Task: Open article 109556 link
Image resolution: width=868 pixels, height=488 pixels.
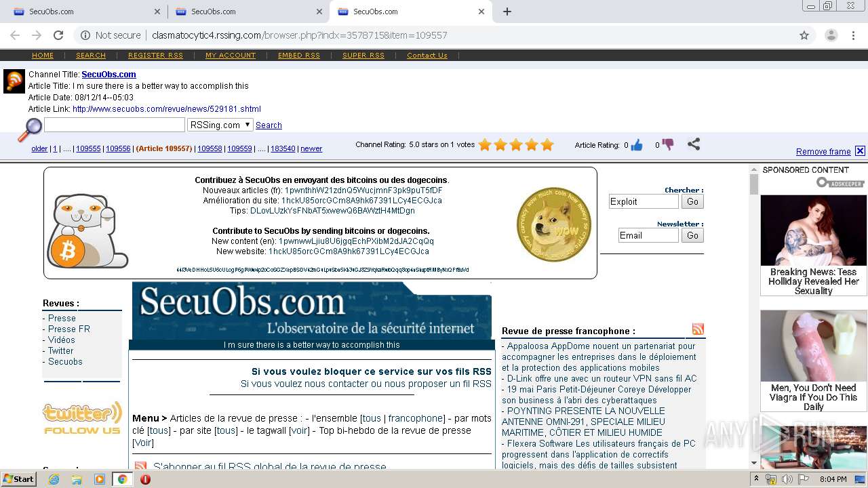Action: [x=118, y=149]
